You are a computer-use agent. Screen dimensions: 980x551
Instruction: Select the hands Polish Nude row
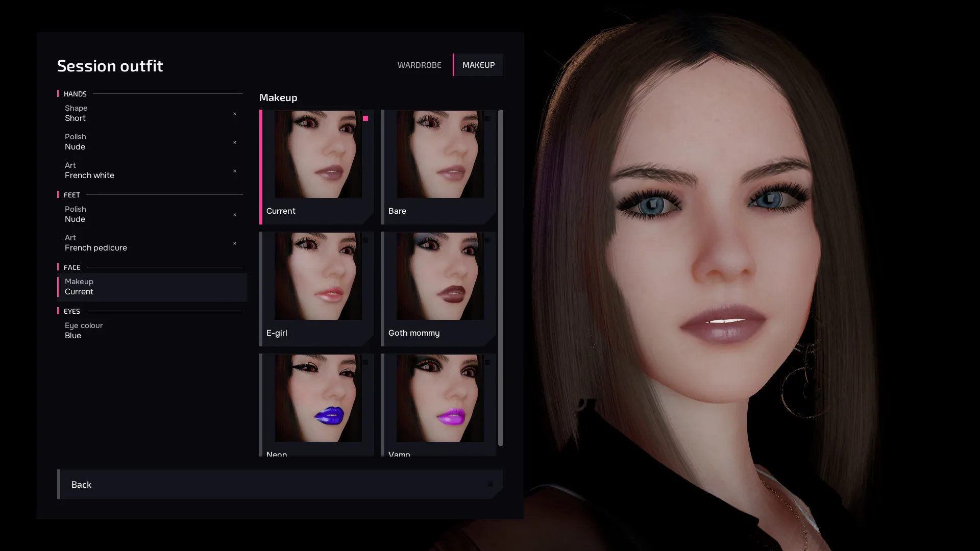[x=152, y=142]
